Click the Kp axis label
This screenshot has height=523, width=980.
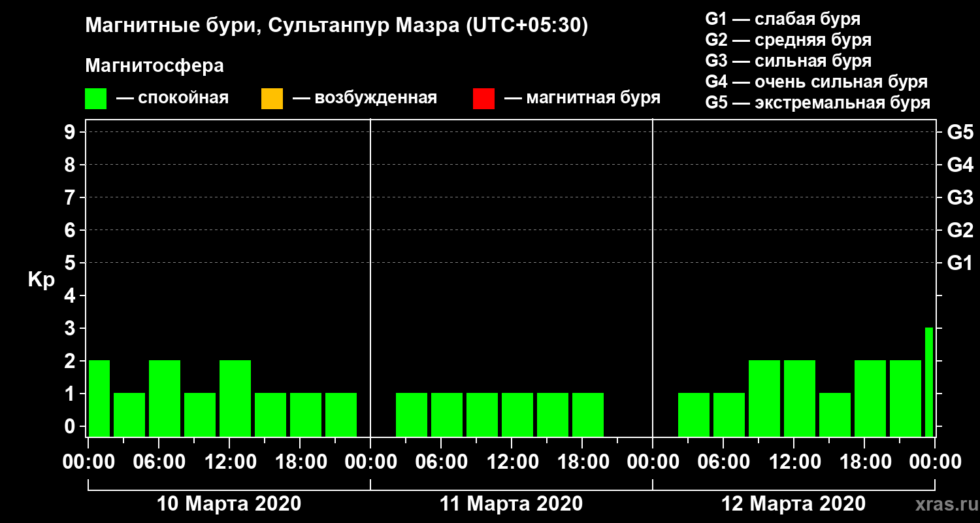tap(41, 280)
